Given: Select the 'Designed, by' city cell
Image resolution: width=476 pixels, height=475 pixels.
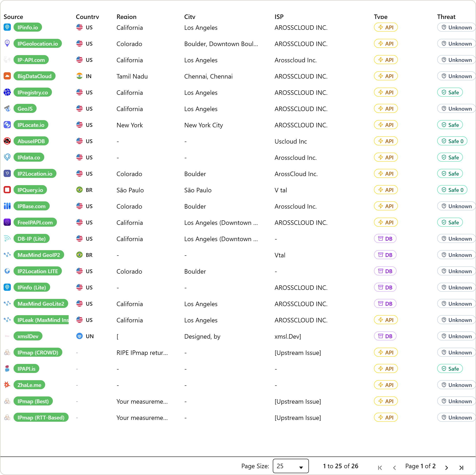Looking at the screenshot, I should [x=202, y=337].
